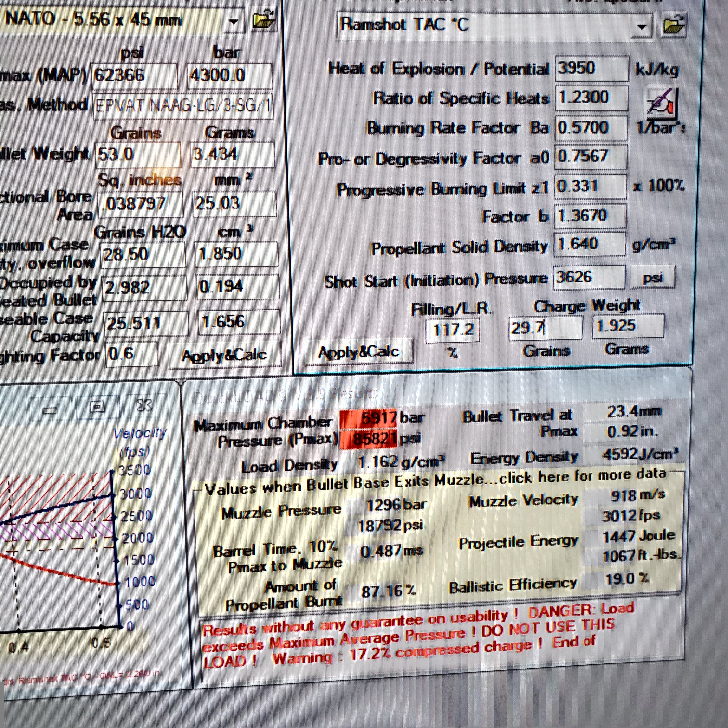Click the Filling/L.R. percent field
Viewport: 728px width, 728px height.
point(452,331)
